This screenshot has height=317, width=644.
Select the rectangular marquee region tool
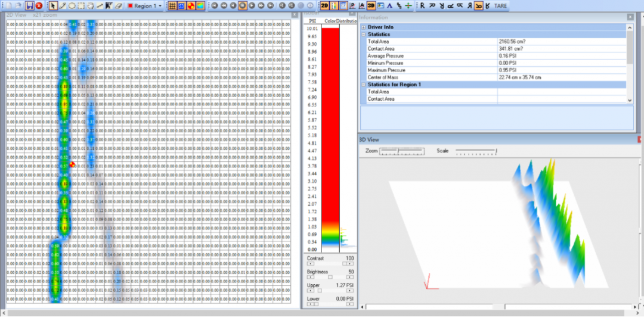tap(81, 5)
